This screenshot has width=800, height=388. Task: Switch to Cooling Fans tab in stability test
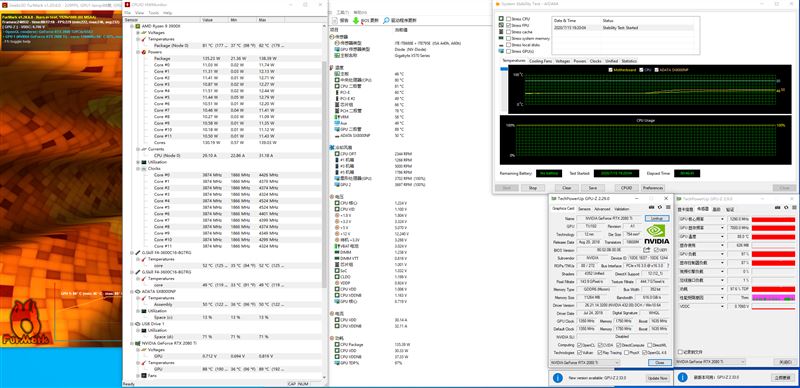pos(540,61)
